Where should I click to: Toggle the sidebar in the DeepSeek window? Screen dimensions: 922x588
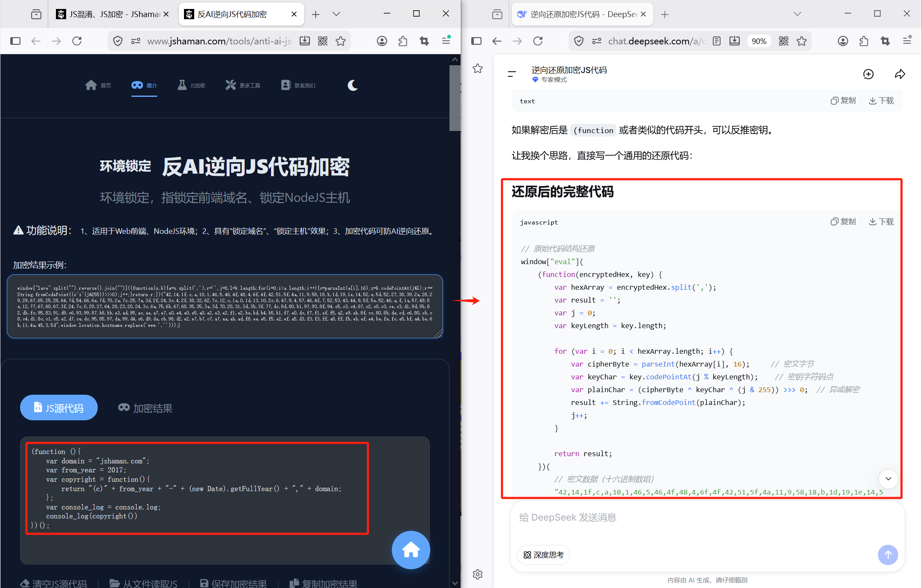476,41
